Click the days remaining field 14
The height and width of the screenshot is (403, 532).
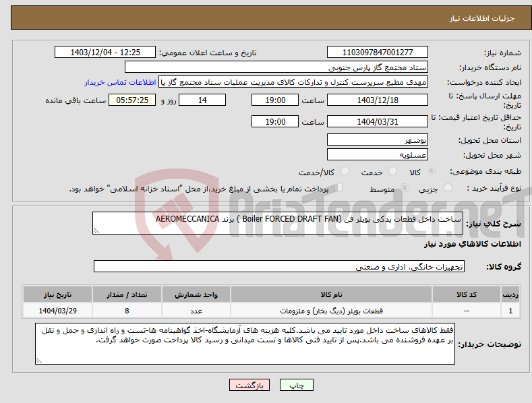click(x=202, y=100)
